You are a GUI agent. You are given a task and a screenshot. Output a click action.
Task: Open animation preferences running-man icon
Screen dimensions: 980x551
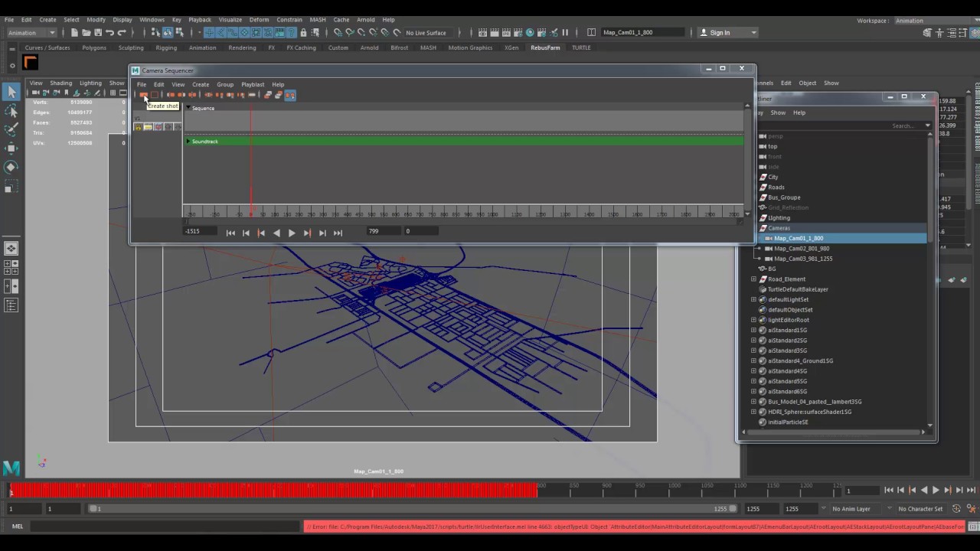tap(971, 508)
